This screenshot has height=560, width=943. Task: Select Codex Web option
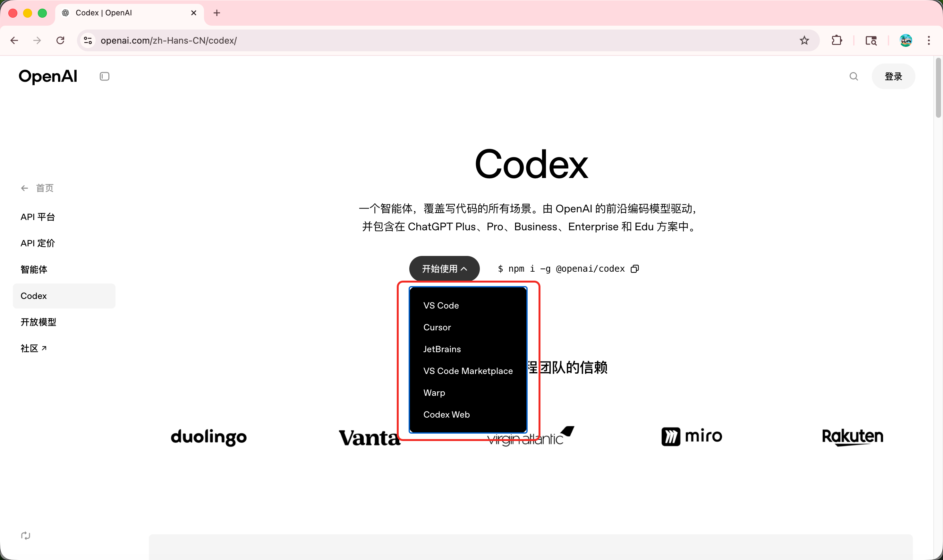(x=446, y=415)
